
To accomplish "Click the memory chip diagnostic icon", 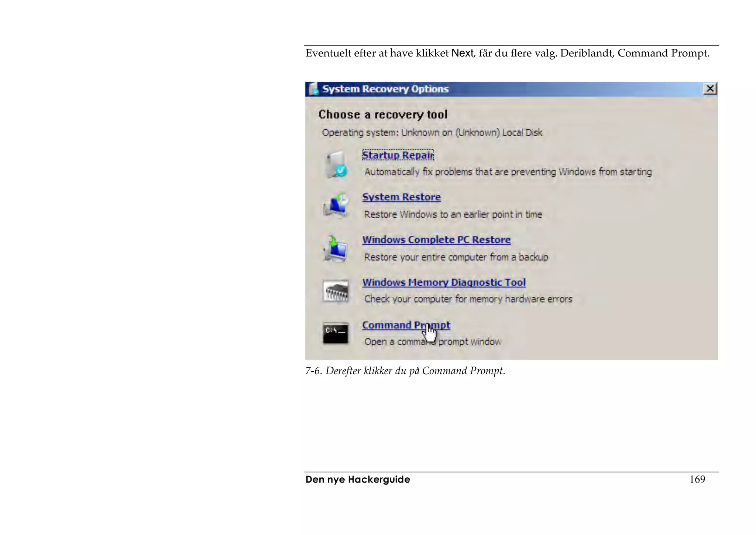I will pos(335,291).
